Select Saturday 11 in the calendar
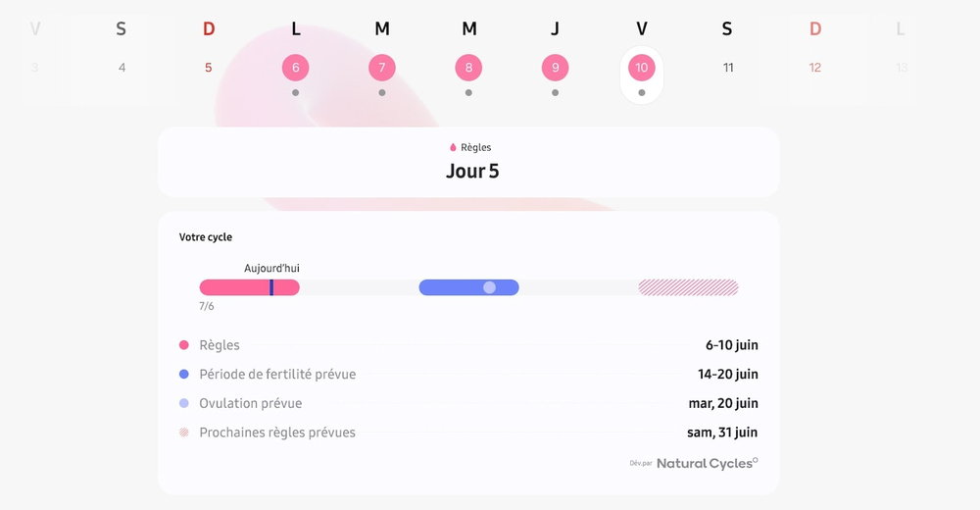Image resolution: width=980 pixels, height=510 pixels. pos(728,68)
